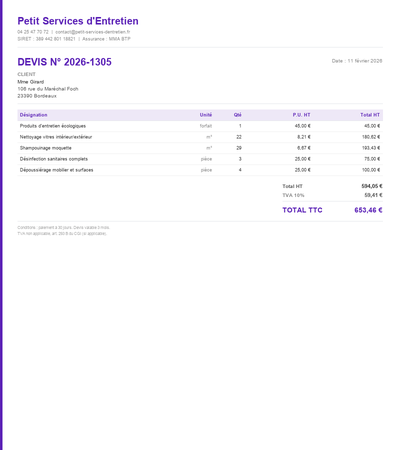This screenshot has height=450, width=400.
Task: Click the company title Petit Services d'Entretien
Action: pyautogui.click(x=78, y=21)
